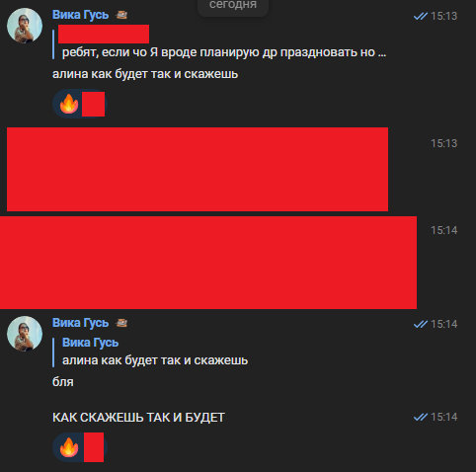Click emoji status icon beside lower Вика Гусь name
This screenshot has height=472, width=476.
coord(121,323)
